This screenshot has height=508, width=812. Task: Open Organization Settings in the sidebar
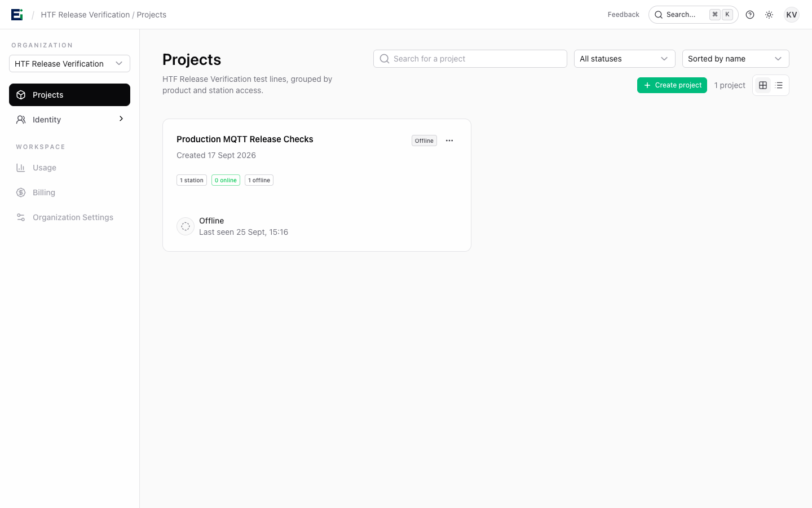pyautogui.click(x=69, y=217)
